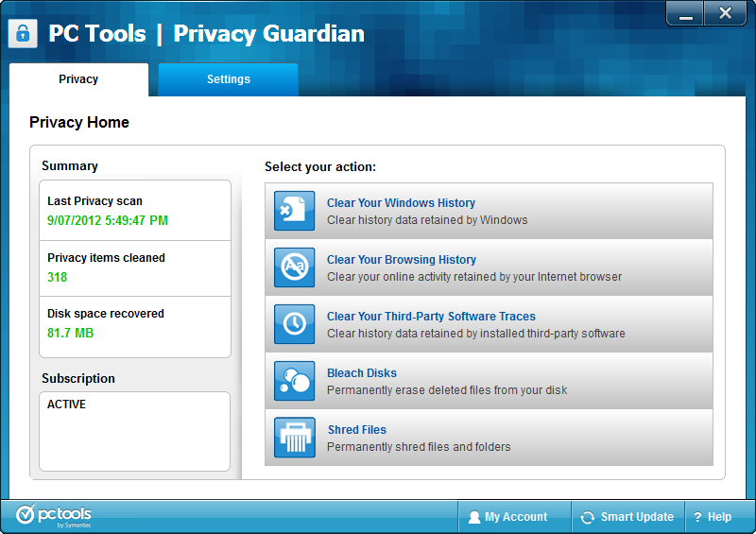756x534 pixels.
Task: Click 'retained by installed third-party software' description
Action: [x=476, y=334]
